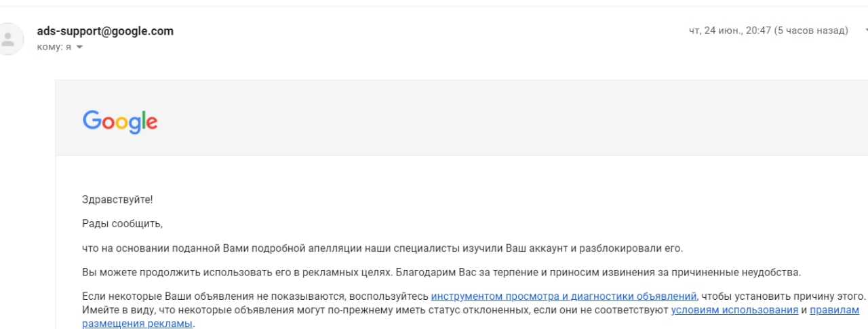Click the "кому: я" recipient label

pos(54,47)
